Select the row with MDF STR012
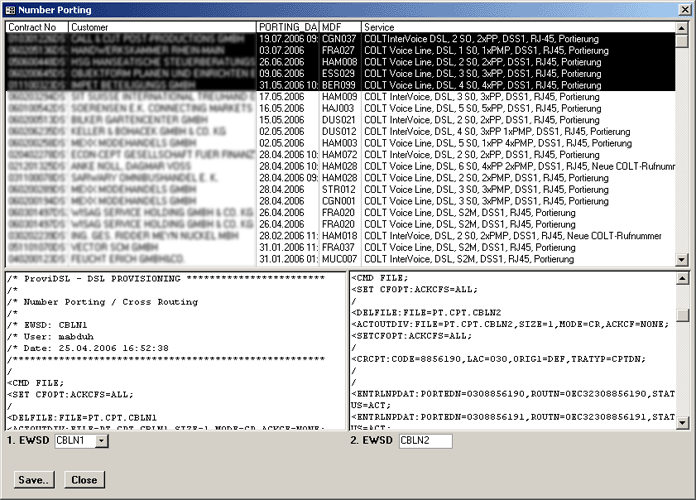696x500 pixels. (339, 187)
